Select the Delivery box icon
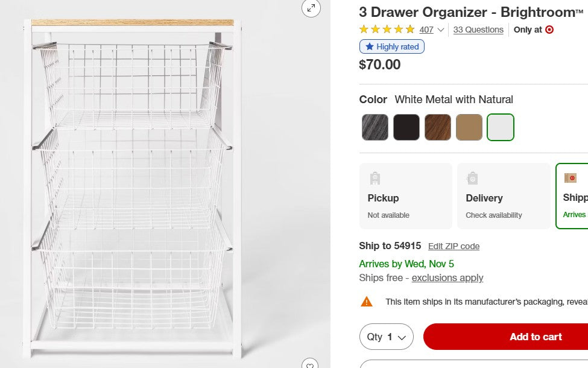Image resolution: width=588 pixels, height=368 pixels. (x=472, y=178)
